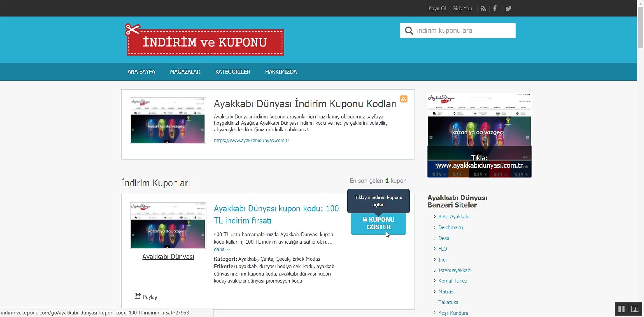644x317 pixels.
Task: Expand coupon description via daha >>
Action: pos(222,249)
